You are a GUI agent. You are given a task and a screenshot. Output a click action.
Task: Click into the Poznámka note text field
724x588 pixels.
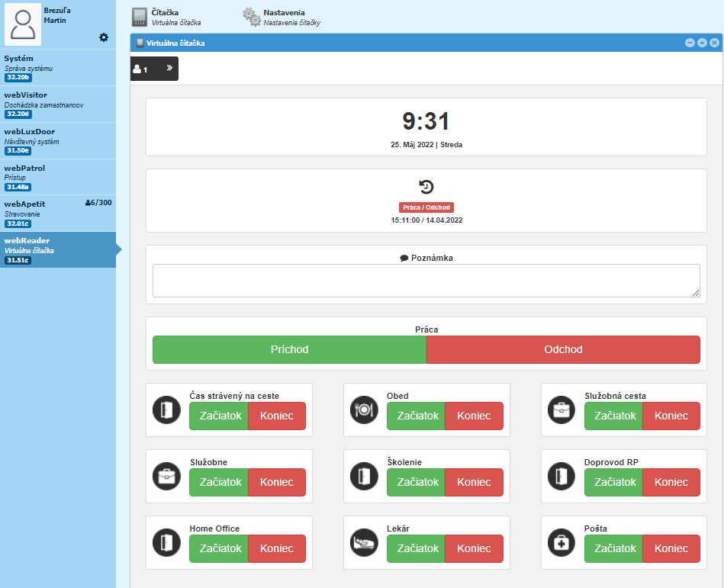(x=426, y=281)
